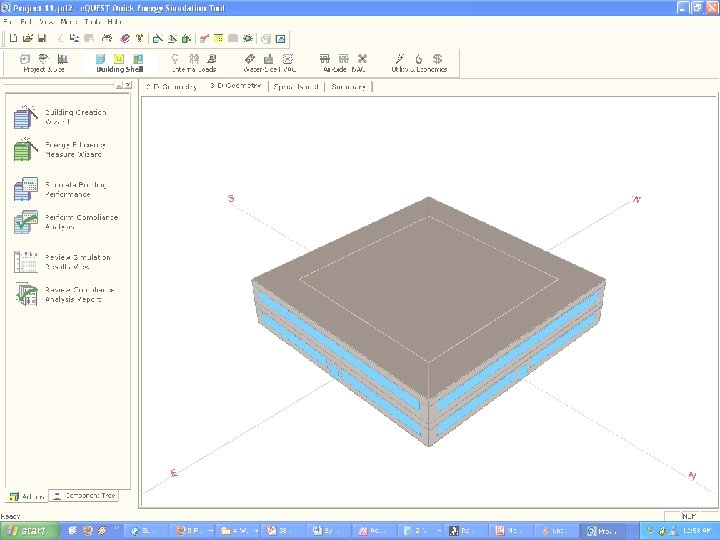Switch to the Component Tree tab
Image resolution: width=720 pixels, height=540 pixels.
click(x=85, y=496)
